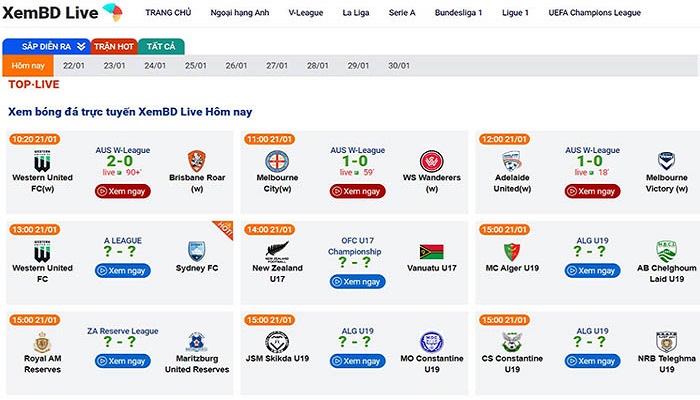
Task: Go to V-League section
Action: tap(306, 12)
